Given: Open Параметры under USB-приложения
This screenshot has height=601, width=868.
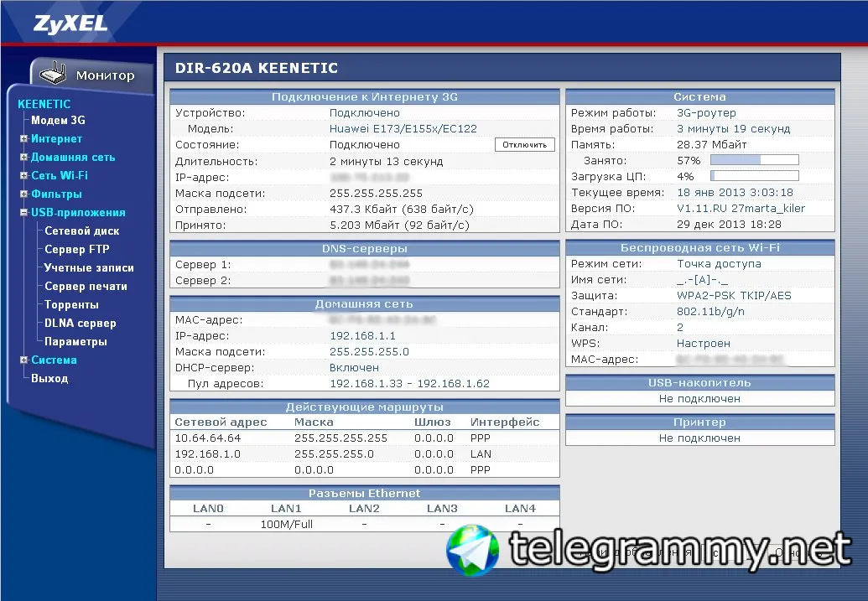Looking at the screenshot, I should click(x=75, y=341).
